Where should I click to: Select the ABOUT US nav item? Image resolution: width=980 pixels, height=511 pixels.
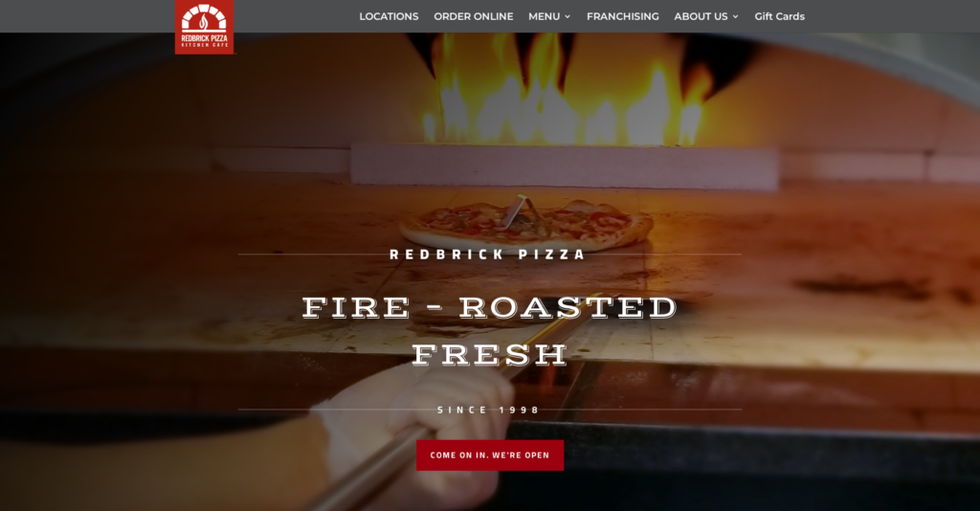coord(701,16)
